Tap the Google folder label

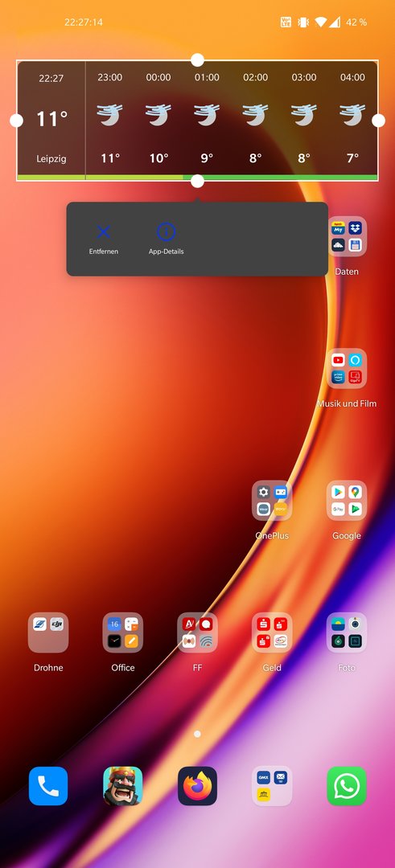click(x=347, y=536)
